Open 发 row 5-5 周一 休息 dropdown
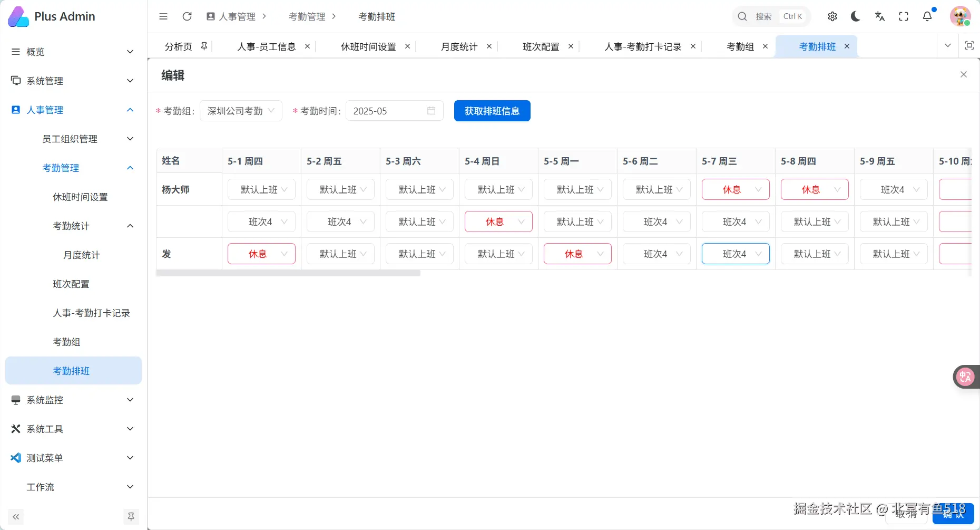Viewport: 980px width, 530px height. click(577, 254)
